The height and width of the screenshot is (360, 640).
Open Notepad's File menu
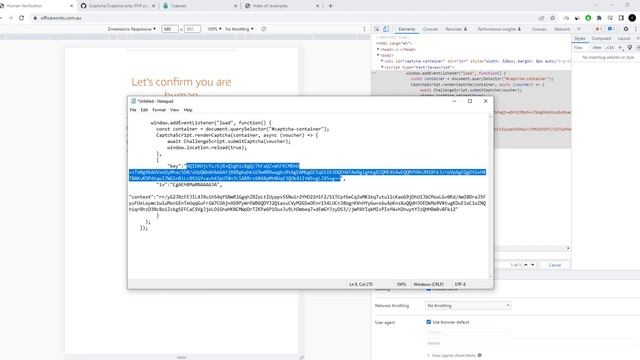tap(133, 110)
